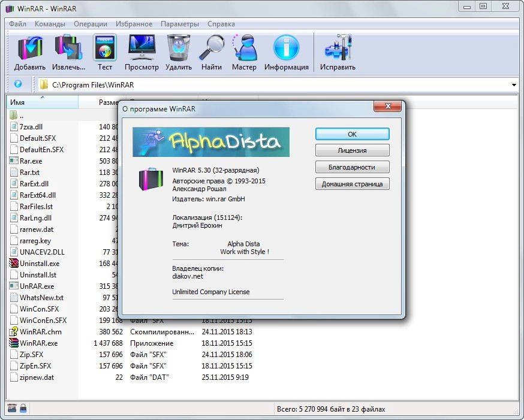Screen dimensions: 524x420
Task: Close the О программе WinRAR dialog
Action: click(388, 106)
